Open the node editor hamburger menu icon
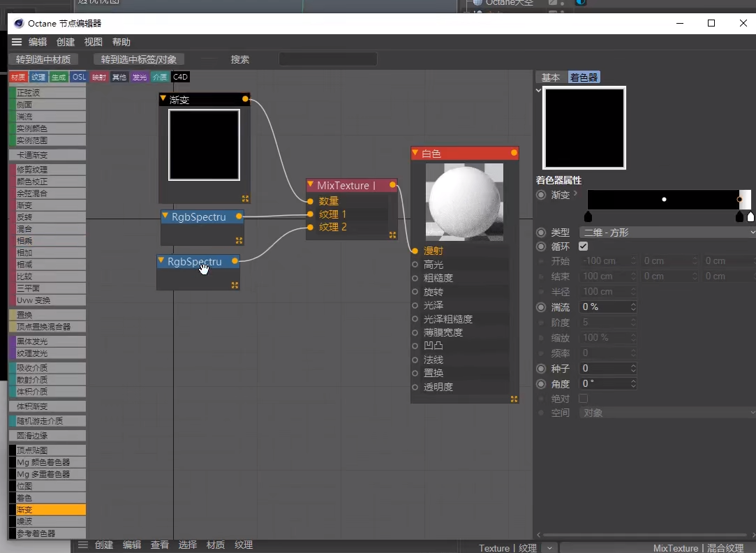756x553 pixels. click(17, 42)
